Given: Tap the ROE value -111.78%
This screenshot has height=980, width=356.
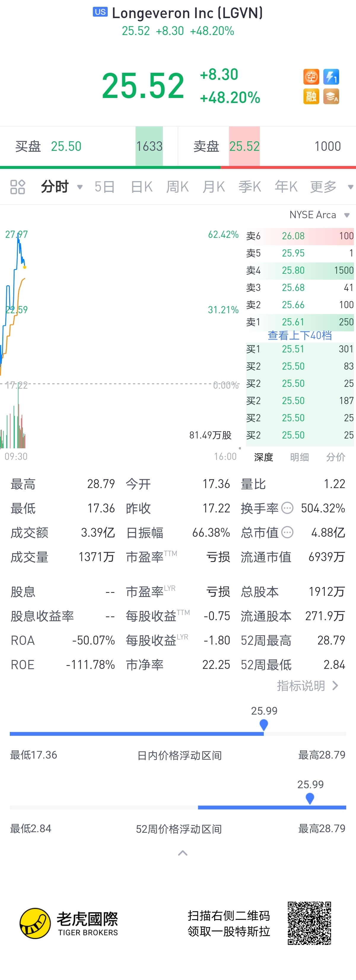Looking at the screenshot, I should (x=90, y=665).
